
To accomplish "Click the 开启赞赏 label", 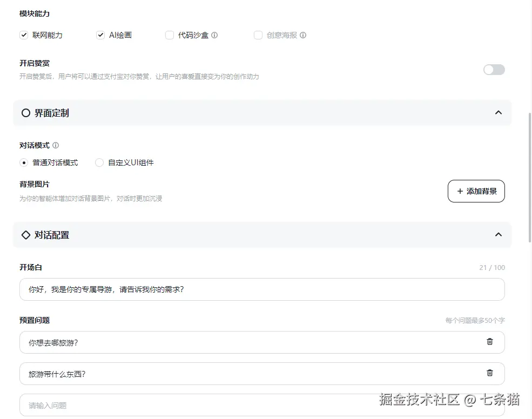I will click(35, 63).
